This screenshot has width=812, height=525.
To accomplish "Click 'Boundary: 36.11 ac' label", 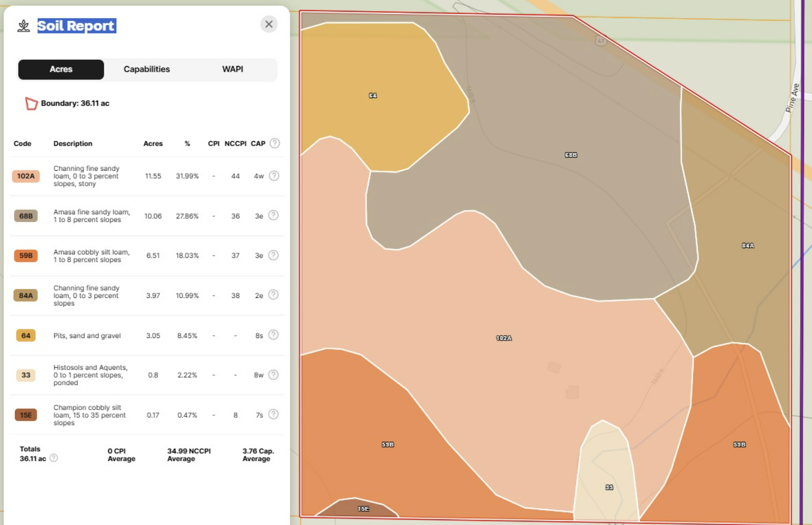I will point(75,103).
